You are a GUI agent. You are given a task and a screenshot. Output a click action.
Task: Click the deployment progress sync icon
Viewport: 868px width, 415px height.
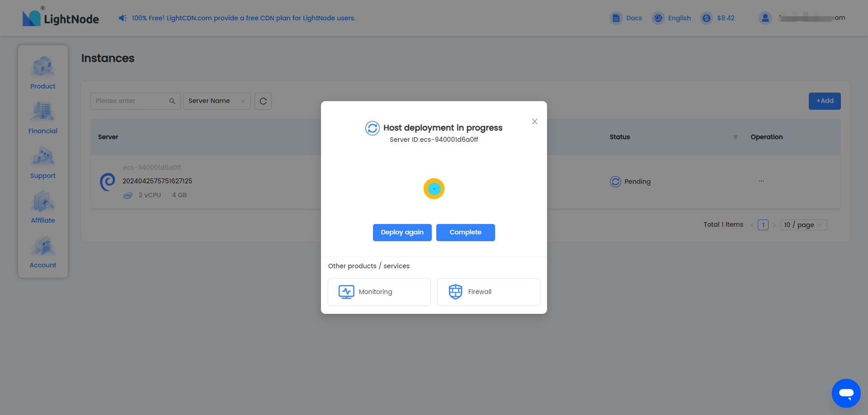tap(373, 128)
